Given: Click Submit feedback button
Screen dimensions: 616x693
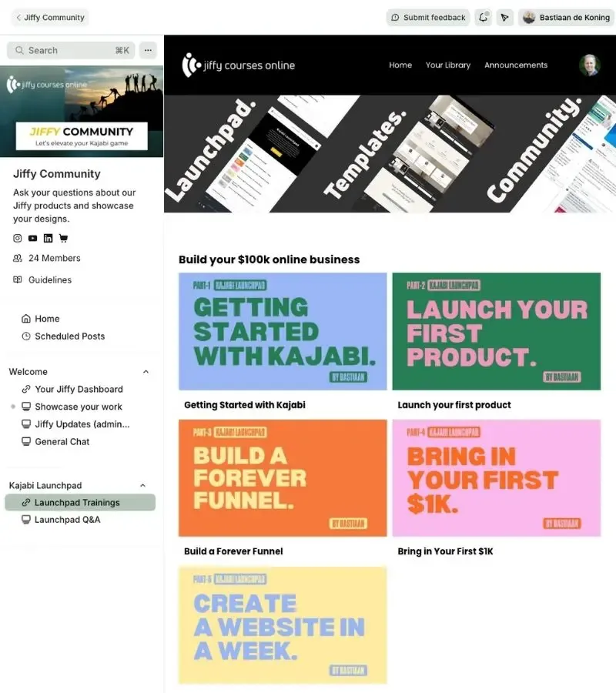Looking at the screenshot, I should tap(428, 18).
